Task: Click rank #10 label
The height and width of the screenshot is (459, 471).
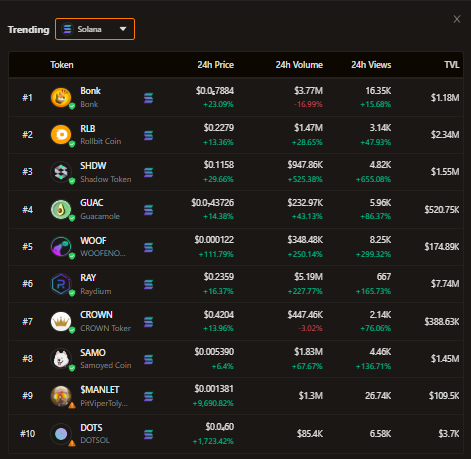Action: coord(27,434)
